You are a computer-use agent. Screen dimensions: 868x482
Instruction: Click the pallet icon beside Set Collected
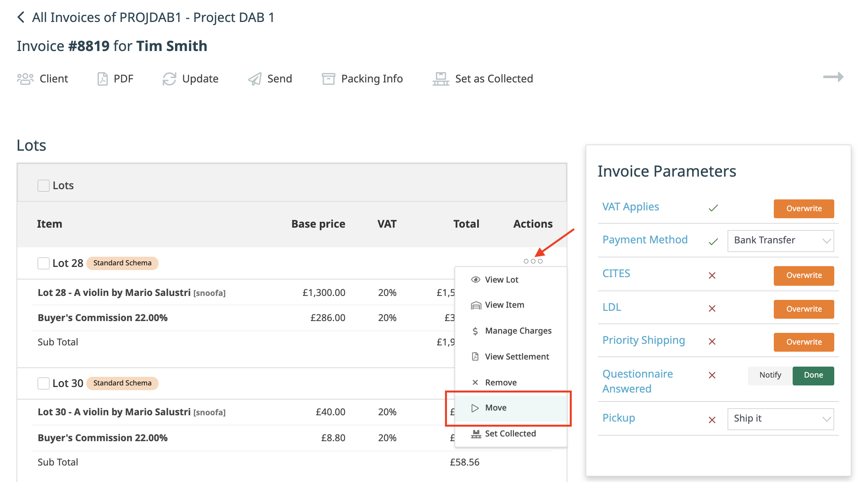click(x=476, y=434)
